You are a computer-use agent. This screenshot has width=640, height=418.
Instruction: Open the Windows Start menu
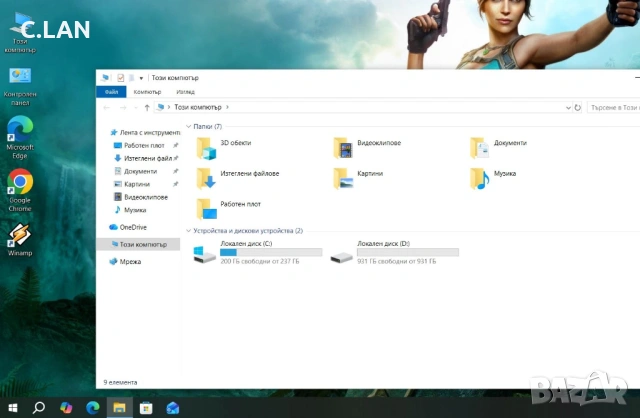[x=13, y=407]
